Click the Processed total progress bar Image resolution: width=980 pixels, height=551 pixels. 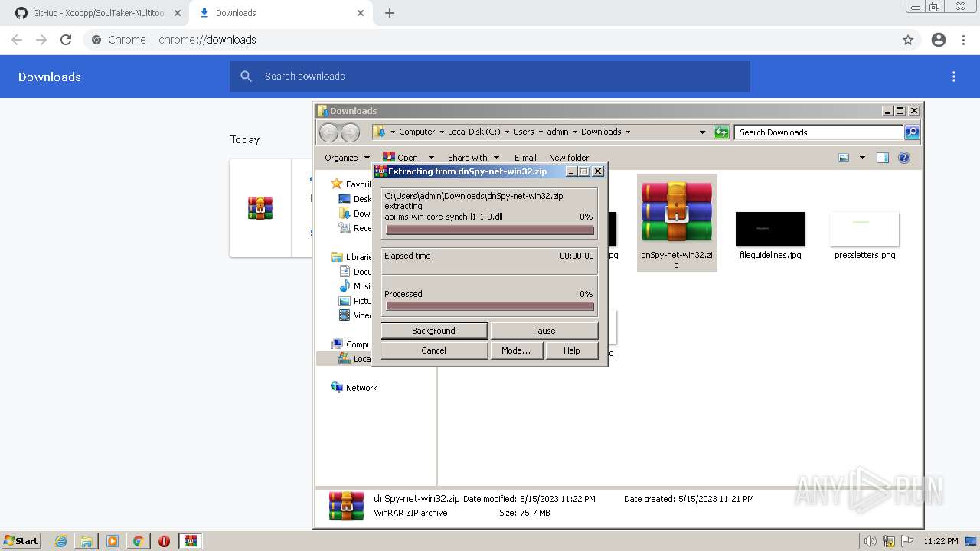[490, 306]
